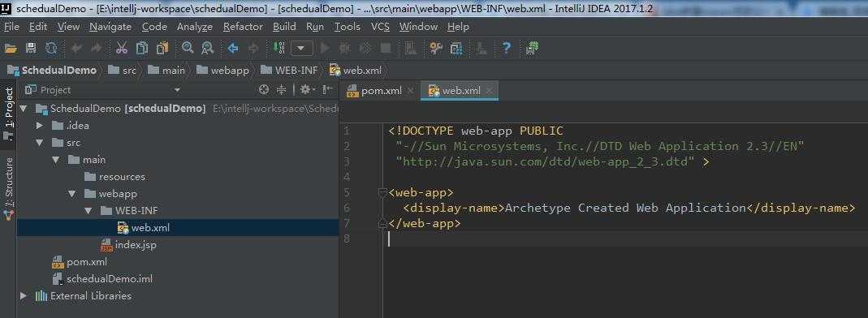Close the pom.xml tab
The width and height of the screenshot is (868, 318).
pyautogui.click(x=411, y=91)
